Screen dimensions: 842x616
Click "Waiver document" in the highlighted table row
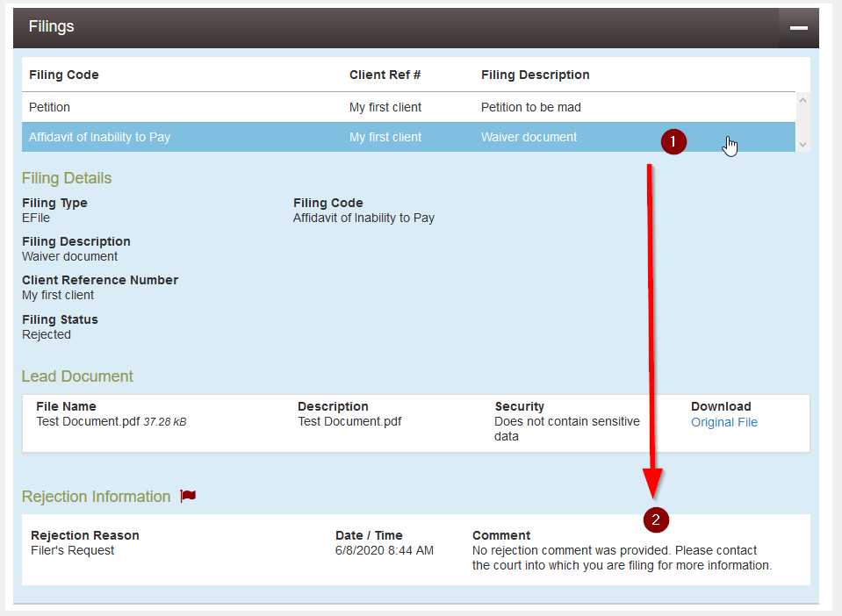tap(529, 138)
